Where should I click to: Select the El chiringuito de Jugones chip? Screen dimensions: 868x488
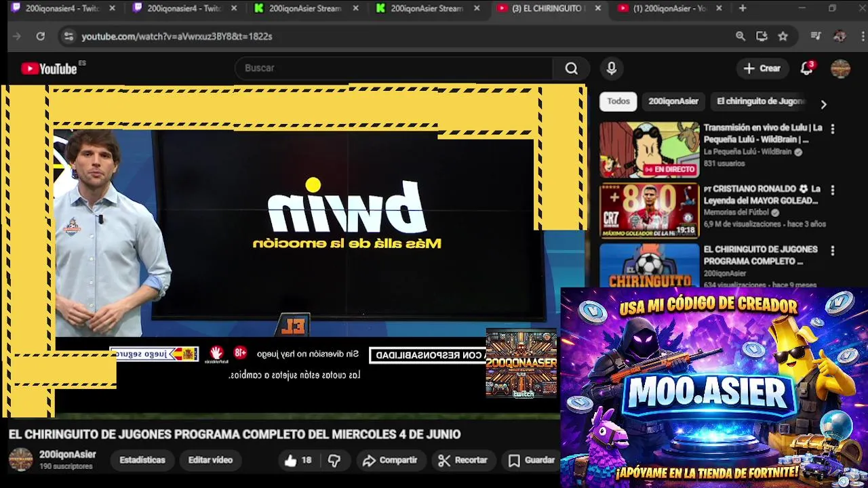click(x=760, y=102)
